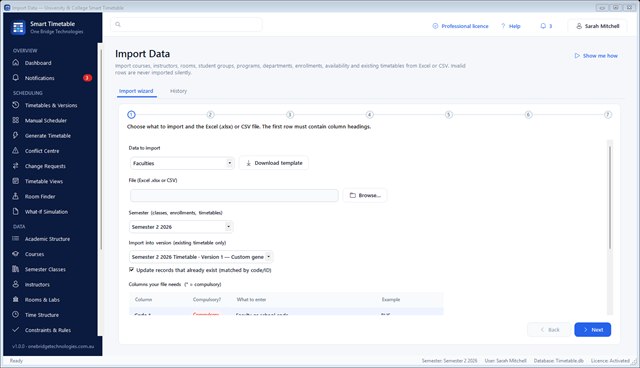Open the Data to import Faculties dropdown
This screenshot has width=640, height=368.
pos(182,163)
